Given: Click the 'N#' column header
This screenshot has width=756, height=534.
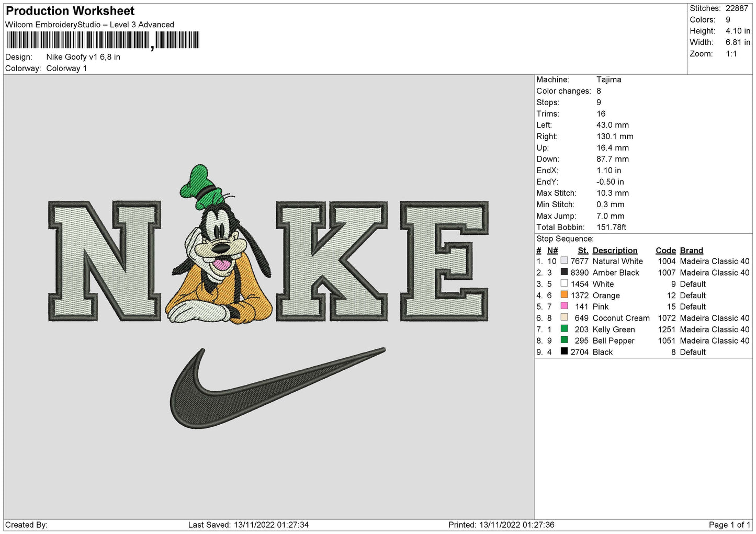Looking at the screenshot, I should coord(552,251).
